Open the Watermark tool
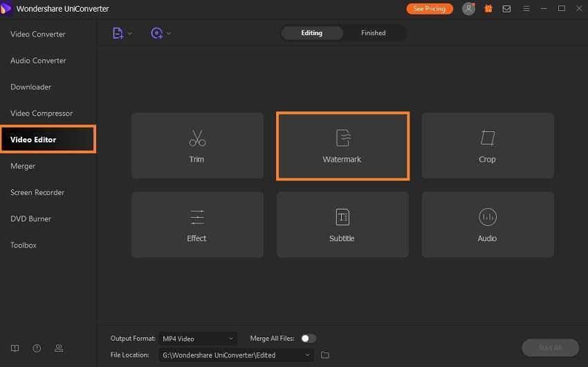Viewport: 588px width, 367px height. [x=342, y=146]
